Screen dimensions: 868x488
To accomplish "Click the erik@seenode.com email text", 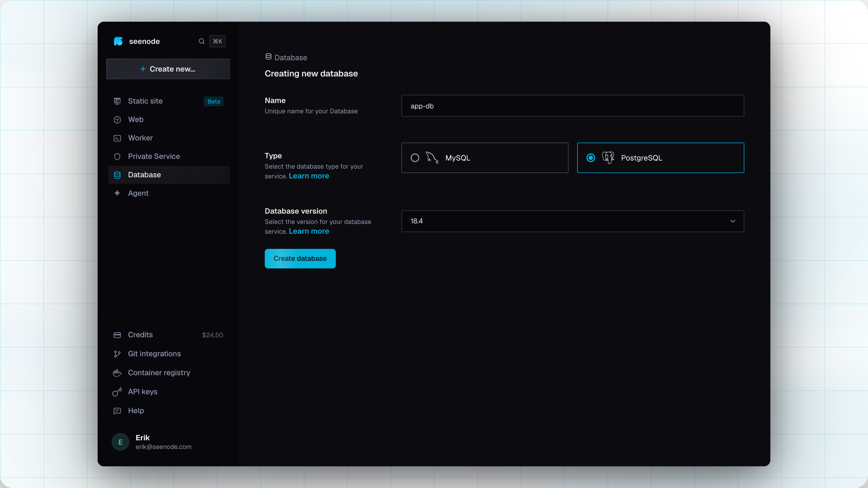I will coord(163,447).
